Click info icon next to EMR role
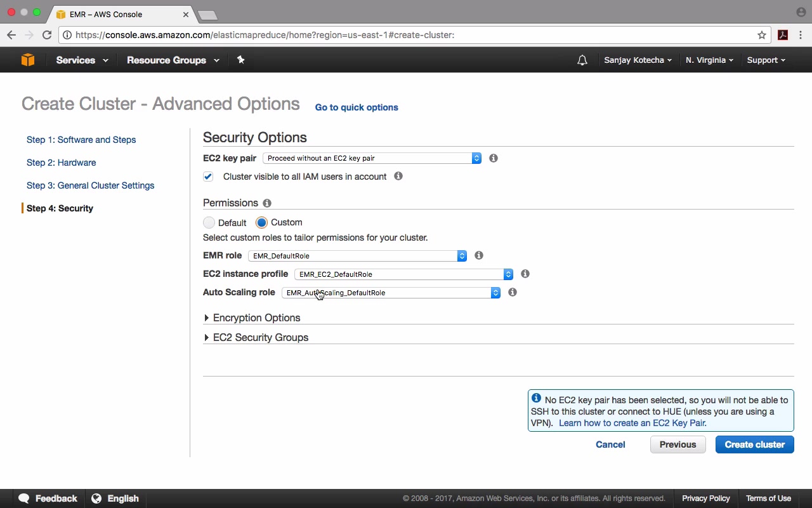The height and width of the screenshot is (508, 812). click(479, 255)
